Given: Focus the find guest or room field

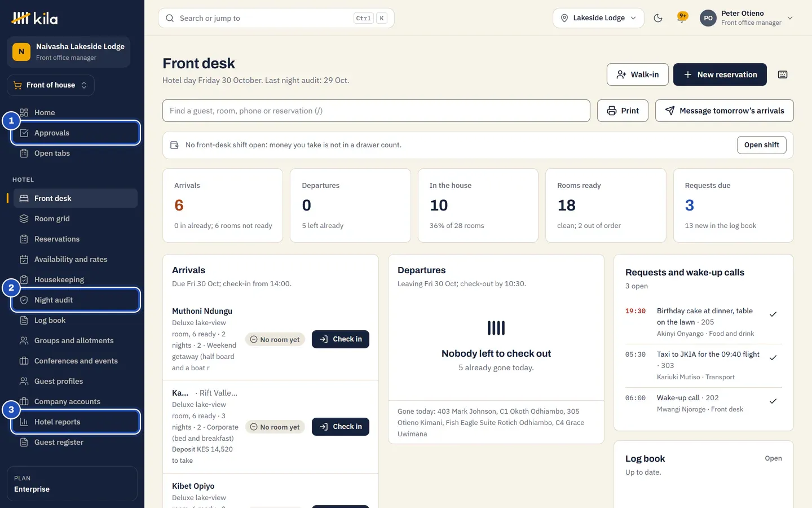Looking at the screenshot, I should coord(376,111).
